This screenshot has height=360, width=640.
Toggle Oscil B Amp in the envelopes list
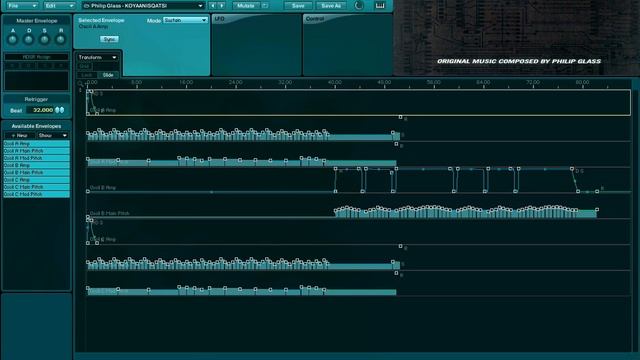point(36,165)
